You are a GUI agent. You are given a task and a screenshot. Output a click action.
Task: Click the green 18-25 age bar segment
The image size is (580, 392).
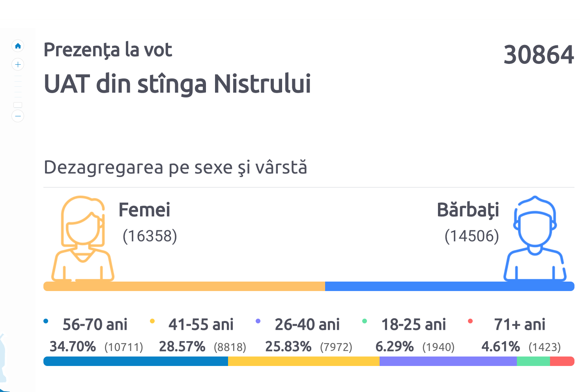point(533,361)
